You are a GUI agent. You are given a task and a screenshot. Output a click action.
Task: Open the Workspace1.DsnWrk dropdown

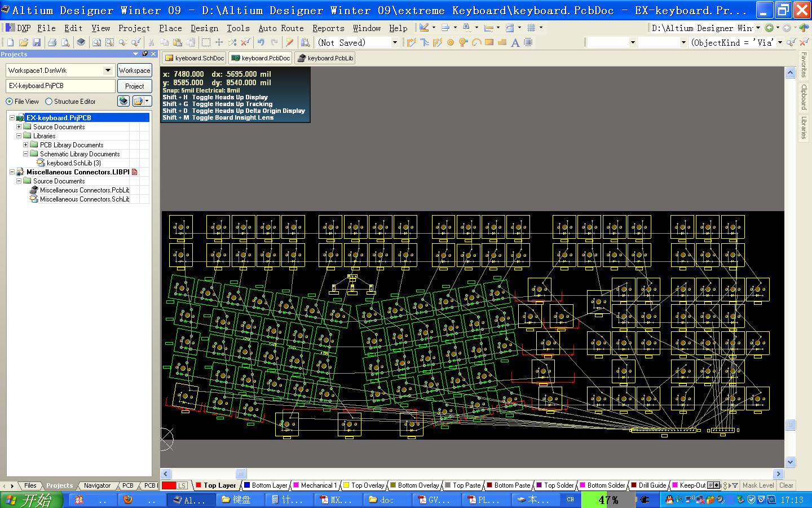(107, 71)
